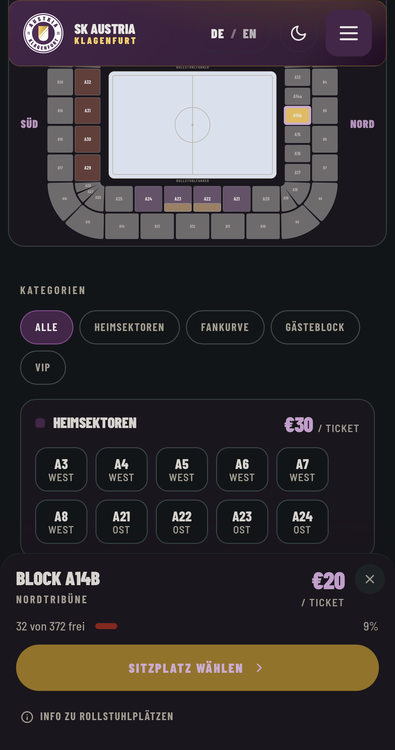
Task: Filter by Gästeblock category
Action: click(315, 327)
